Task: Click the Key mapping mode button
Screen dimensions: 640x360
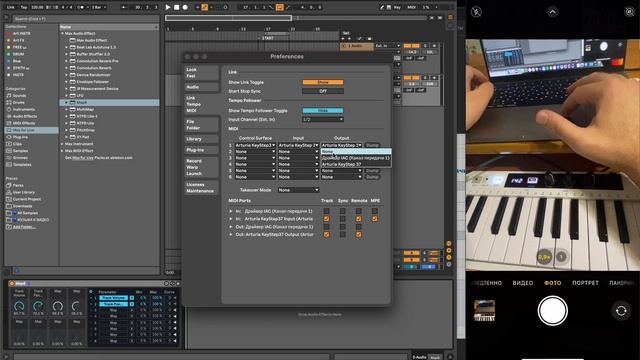Action: tap(397, 7)
